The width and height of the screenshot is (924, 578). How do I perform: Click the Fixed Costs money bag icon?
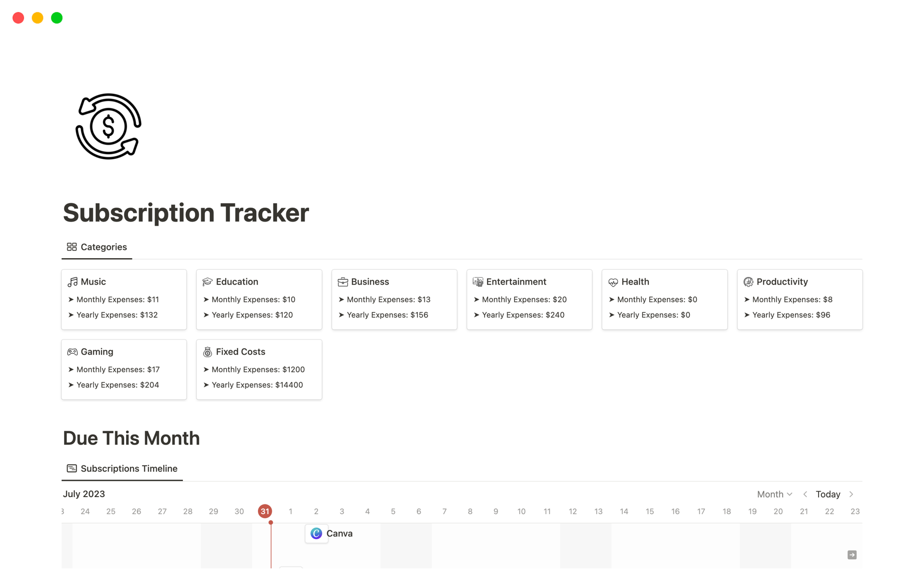click(207, 352)
